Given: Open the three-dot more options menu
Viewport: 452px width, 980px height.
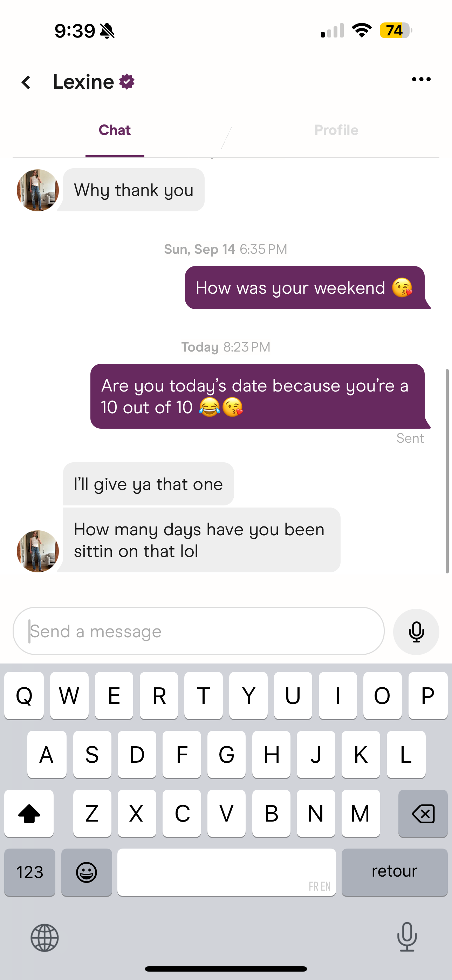Looking at the screenshot, I should click(421, 79).
